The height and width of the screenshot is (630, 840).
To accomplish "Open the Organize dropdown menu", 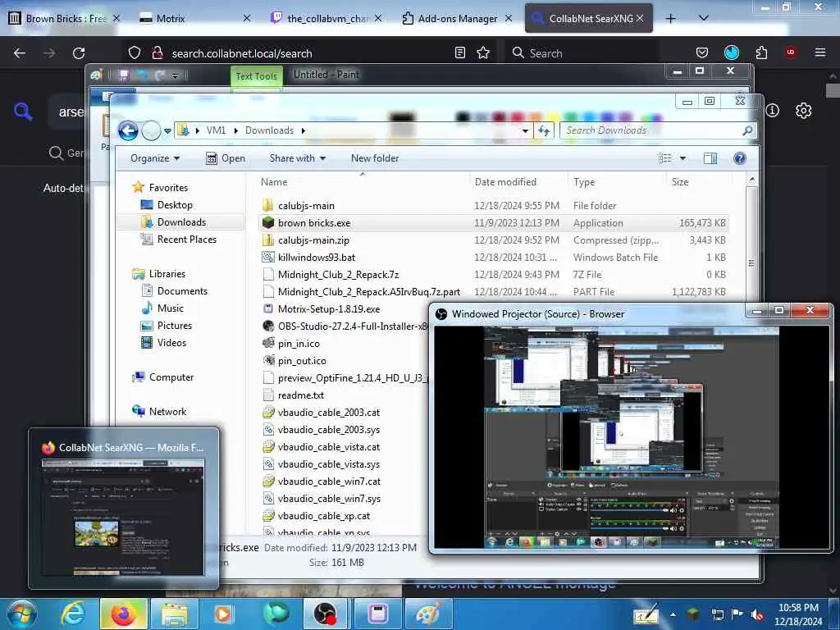I will coord(155,158).
